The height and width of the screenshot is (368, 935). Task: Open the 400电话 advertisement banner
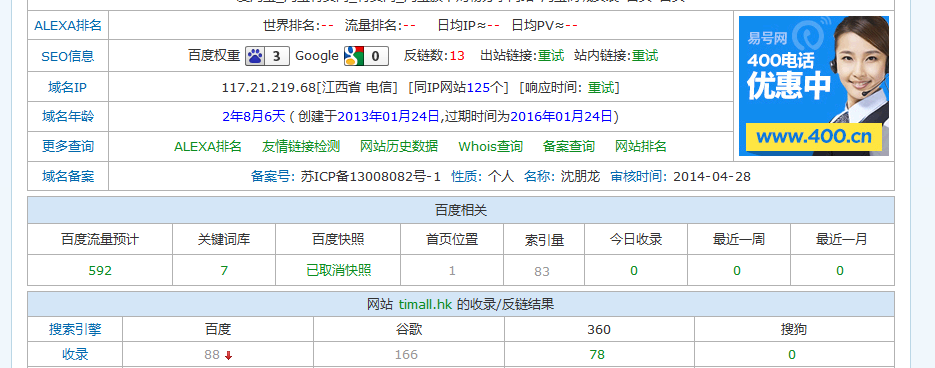click(814, 86)
